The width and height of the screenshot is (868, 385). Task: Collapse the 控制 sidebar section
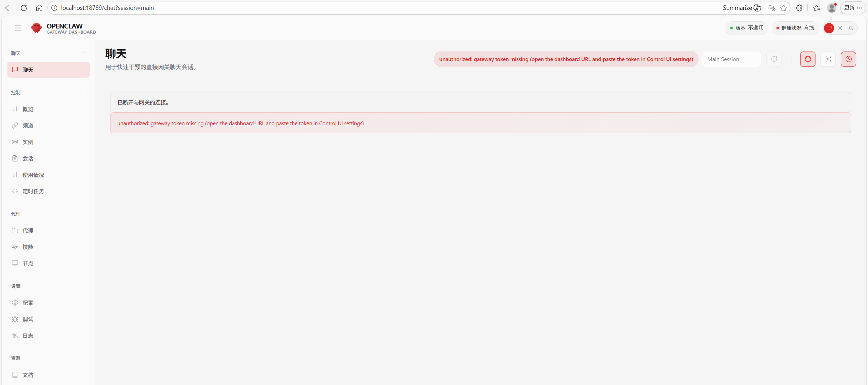pos(84,92)
